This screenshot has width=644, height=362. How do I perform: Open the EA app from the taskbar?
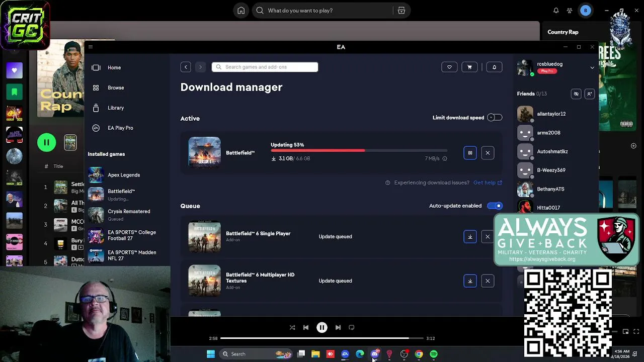click(x=345, y=354)
